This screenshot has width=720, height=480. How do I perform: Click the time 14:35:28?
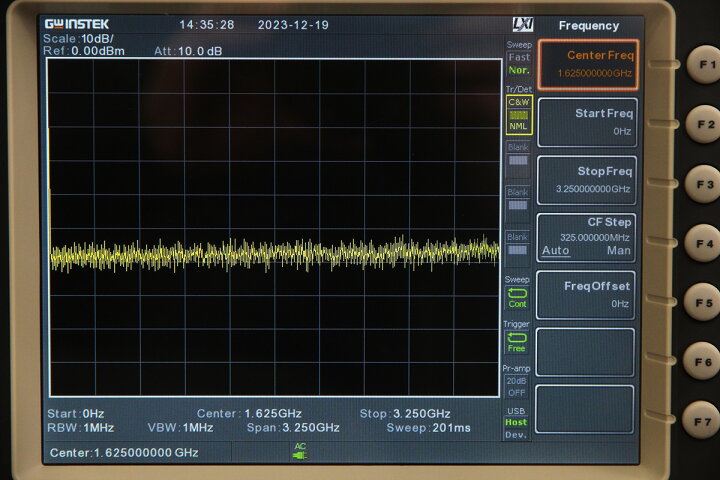coord(207,25)
